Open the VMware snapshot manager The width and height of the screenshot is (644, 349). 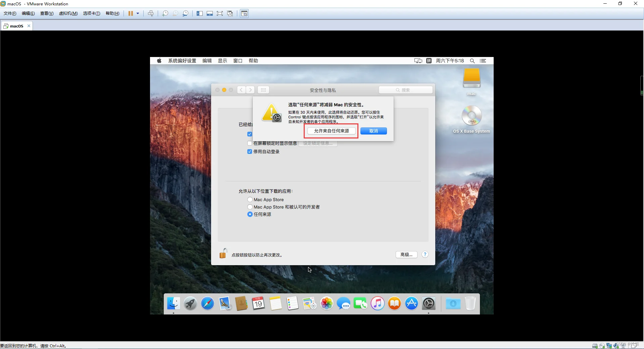pyautogui.click(x=186, y=13)
